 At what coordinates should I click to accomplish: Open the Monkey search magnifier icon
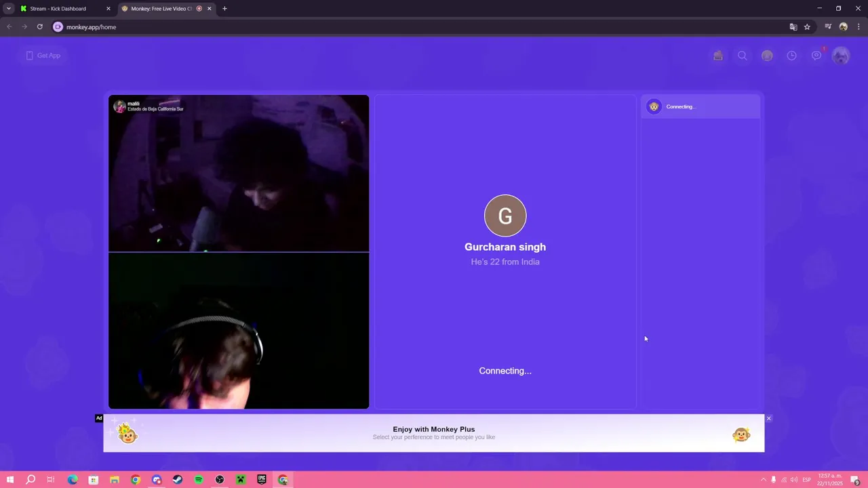tap(743, 56)
